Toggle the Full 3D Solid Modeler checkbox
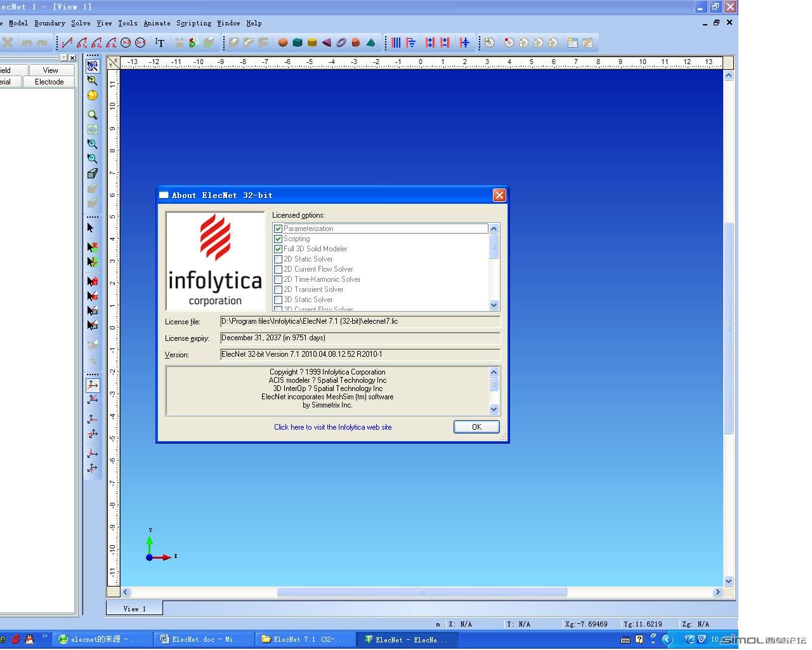 278,249
